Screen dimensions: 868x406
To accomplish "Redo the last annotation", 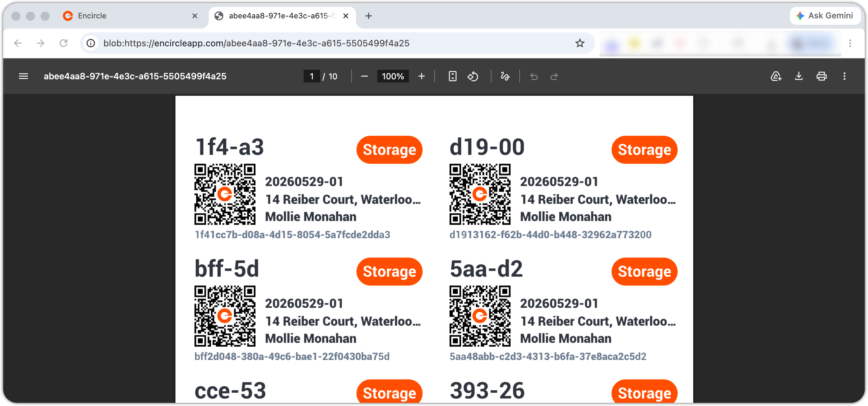I will click(554, 76).
